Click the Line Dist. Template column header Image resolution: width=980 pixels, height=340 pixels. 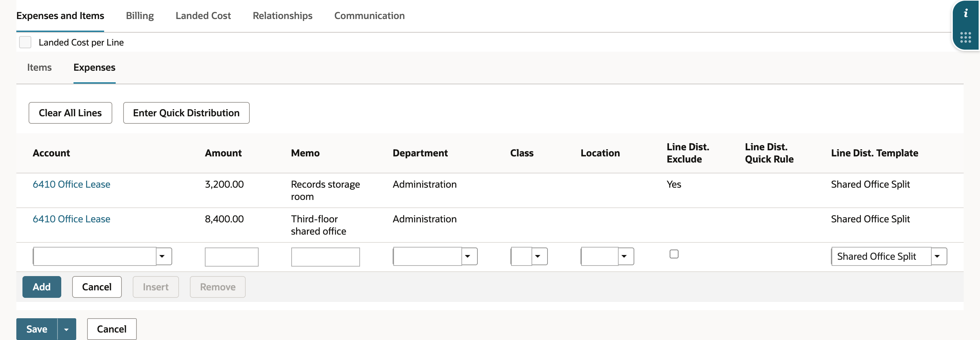(x=875, y=153)
